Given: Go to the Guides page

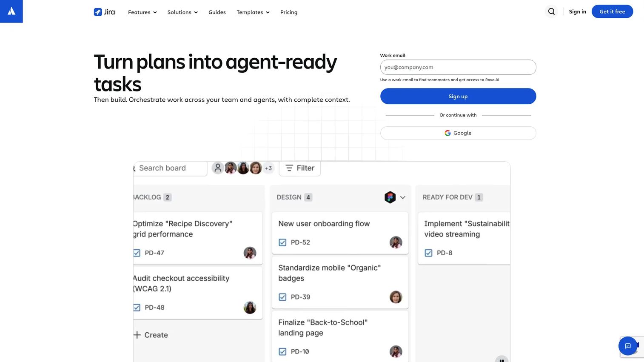Looking at the screenshot, I should (217, 12).
